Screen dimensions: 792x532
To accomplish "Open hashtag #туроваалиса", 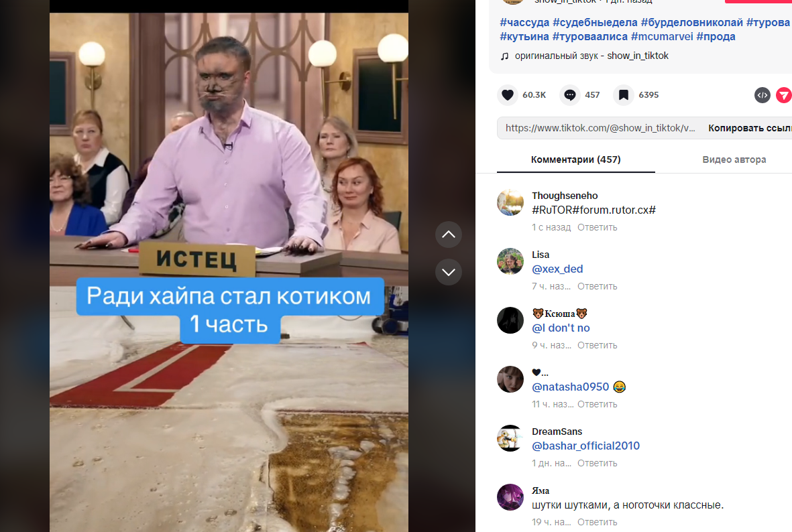I will click(590, 36).
